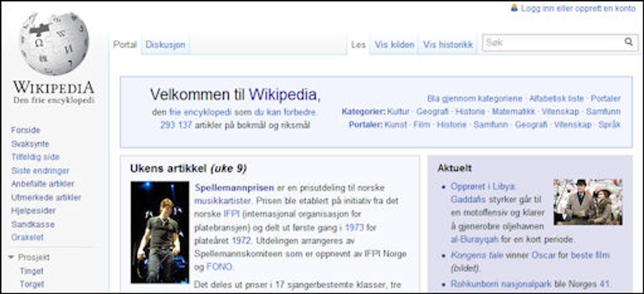
Task: Open Bla gjennom kategoriene
Action: (475, 98)
